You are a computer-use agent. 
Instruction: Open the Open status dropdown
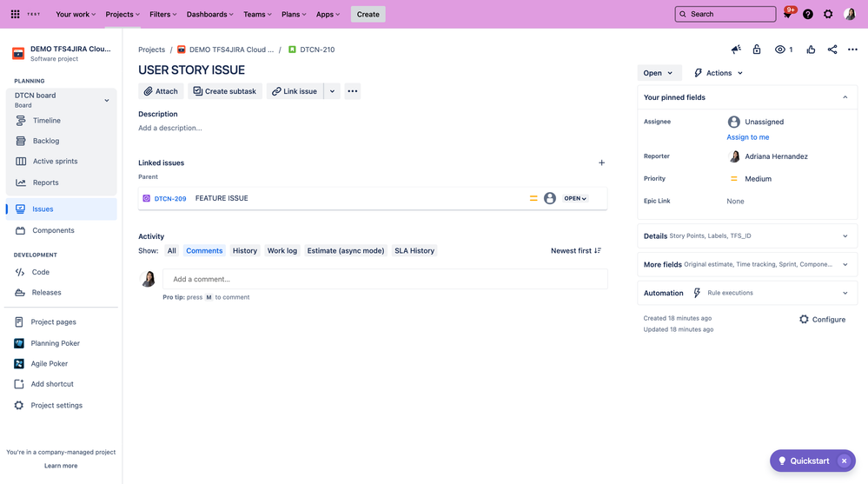click(658, 73)
